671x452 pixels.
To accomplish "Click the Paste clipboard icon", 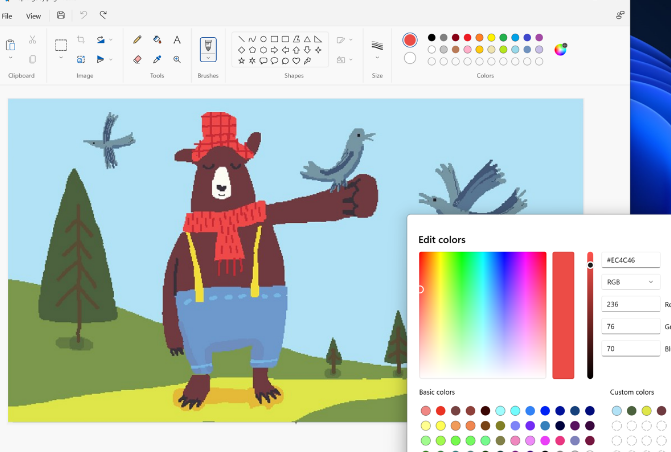I will point(11,45).
